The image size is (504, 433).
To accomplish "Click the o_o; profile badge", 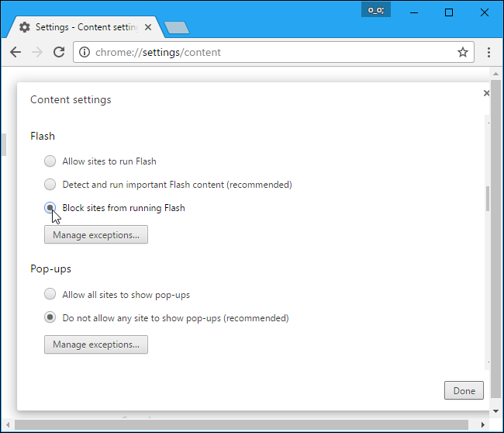I will 376,9.
